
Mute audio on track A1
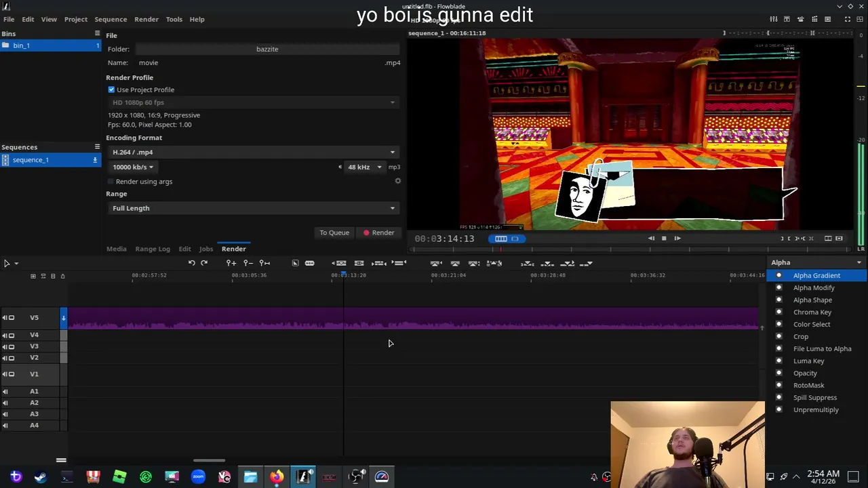pyautogui.click(x=5, y=391)
